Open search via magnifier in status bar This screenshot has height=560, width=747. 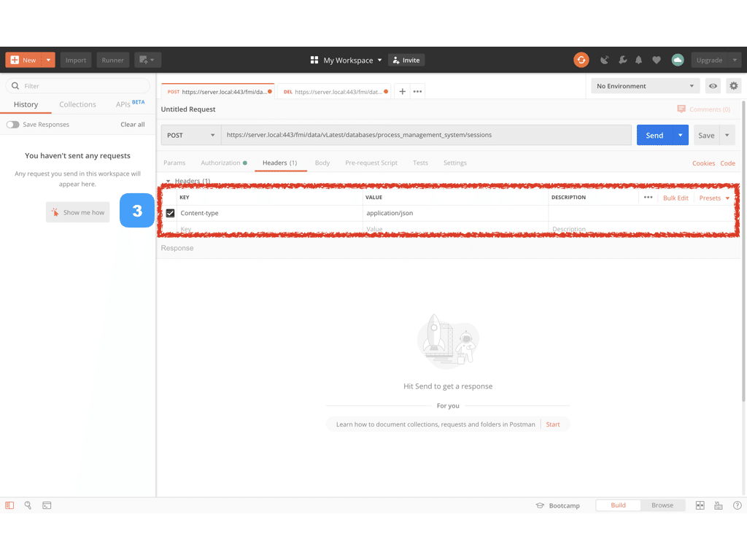tap(28, 505)
